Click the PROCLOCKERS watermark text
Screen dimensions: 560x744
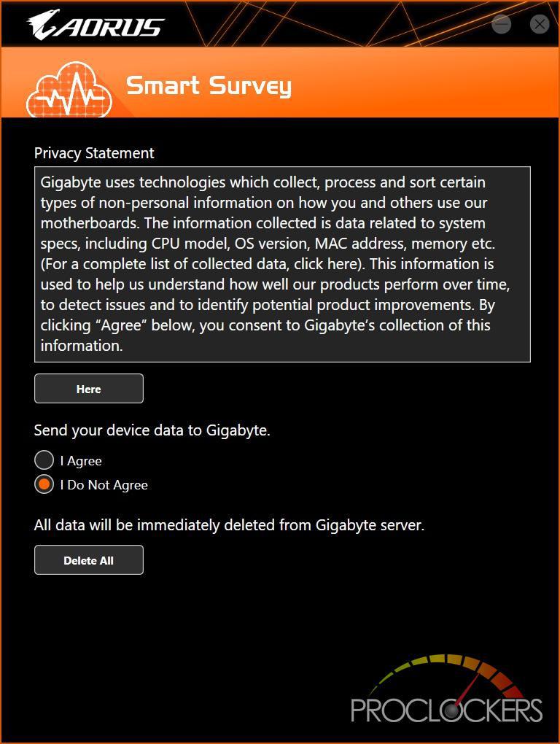(x=447, y=710)
